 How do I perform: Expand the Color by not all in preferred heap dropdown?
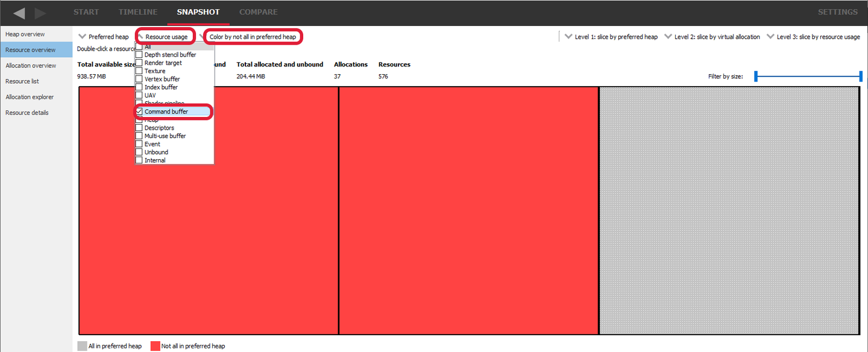253,36
